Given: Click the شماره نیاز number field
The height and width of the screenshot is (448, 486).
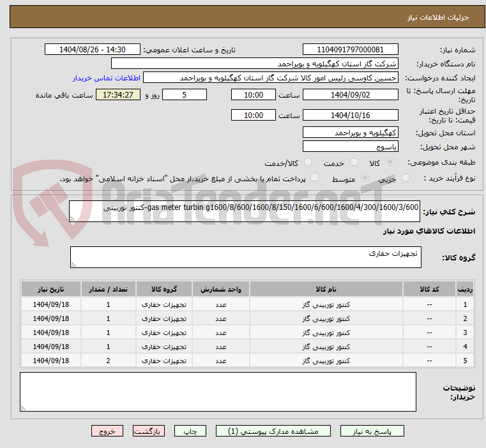Looking at the screenshot, I should 358,50.
